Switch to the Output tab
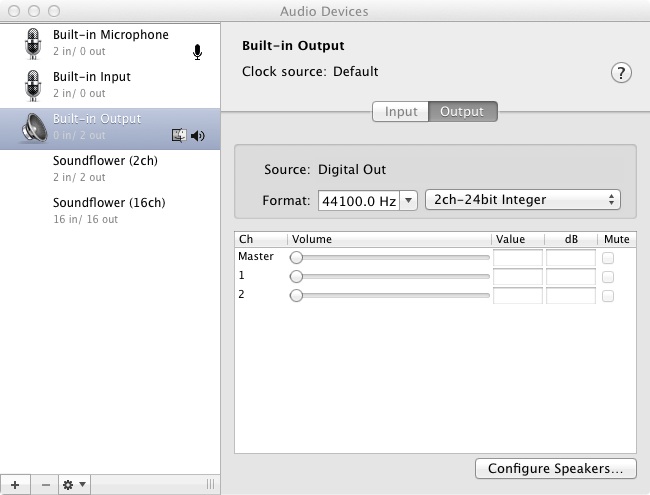The image size is (650, 495). (x=462, y=112)
